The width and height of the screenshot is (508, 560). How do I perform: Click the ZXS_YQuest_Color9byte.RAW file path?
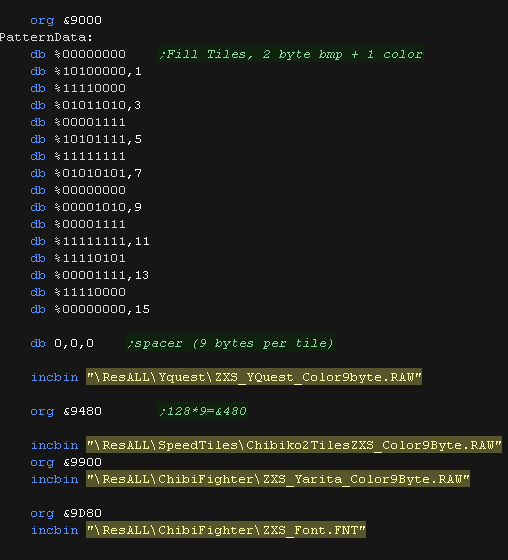pos(254,377)
